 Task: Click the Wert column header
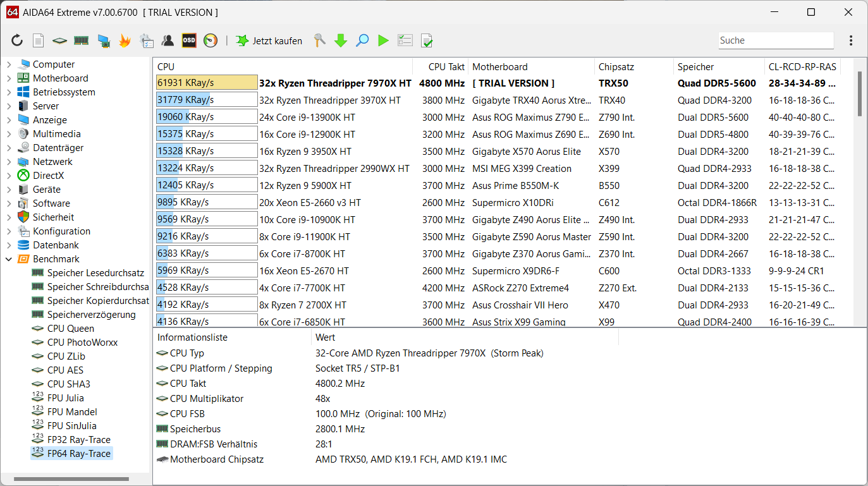click(465, 337)
